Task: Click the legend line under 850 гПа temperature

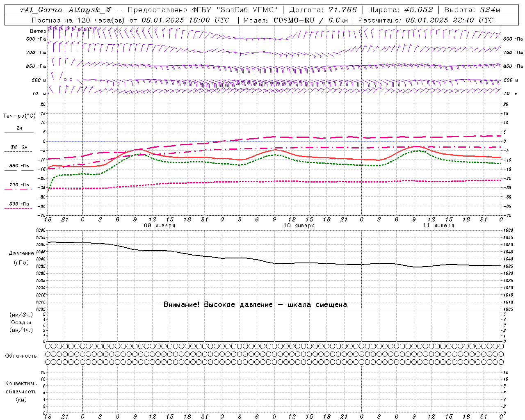Action: [19, 170]
